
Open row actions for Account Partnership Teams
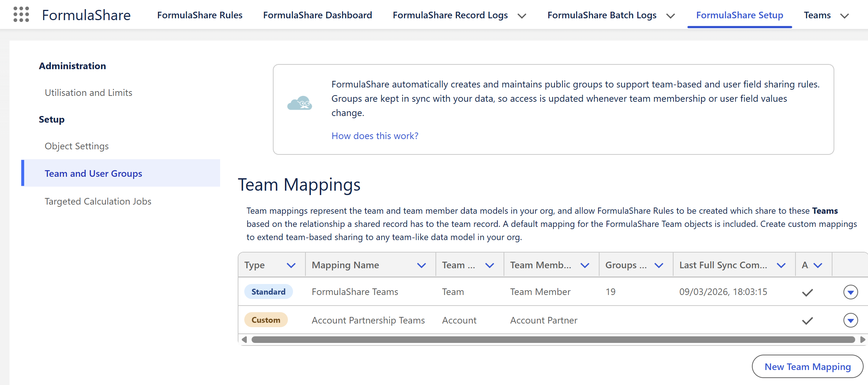point(850,320)
